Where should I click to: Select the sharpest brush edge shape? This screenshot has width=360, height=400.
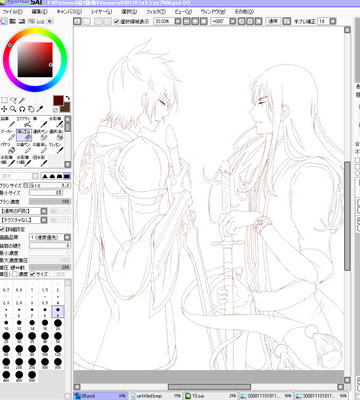(x=44, y=176)
